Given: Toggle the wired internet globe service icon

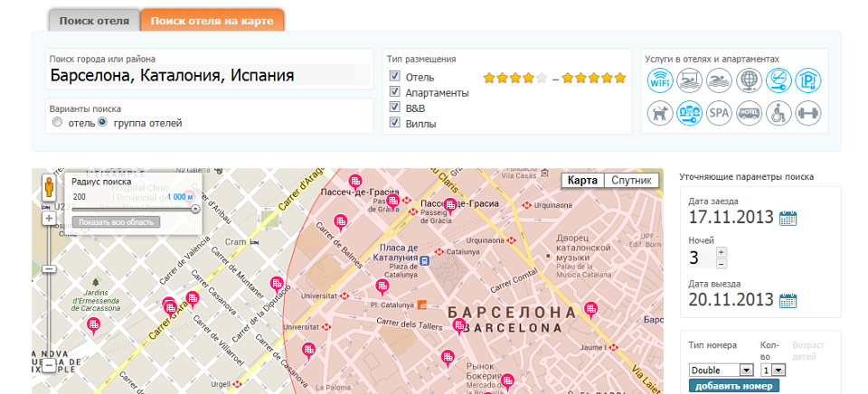Looking at the screenshot, I should [x=749, y=80].
